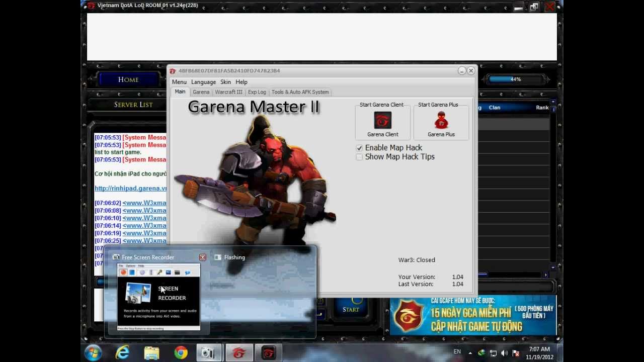Disable the Enable Map Hack checkbox
The image size is (644, 362).
tap(359, 148)
